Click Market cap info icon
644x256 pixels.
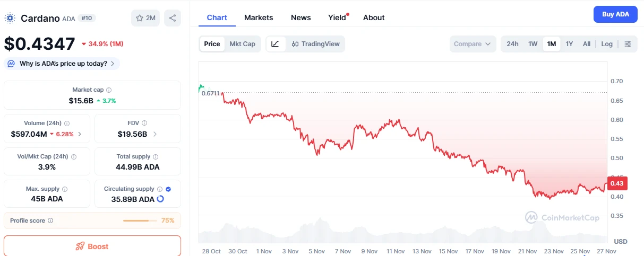[x=109, y=90]
